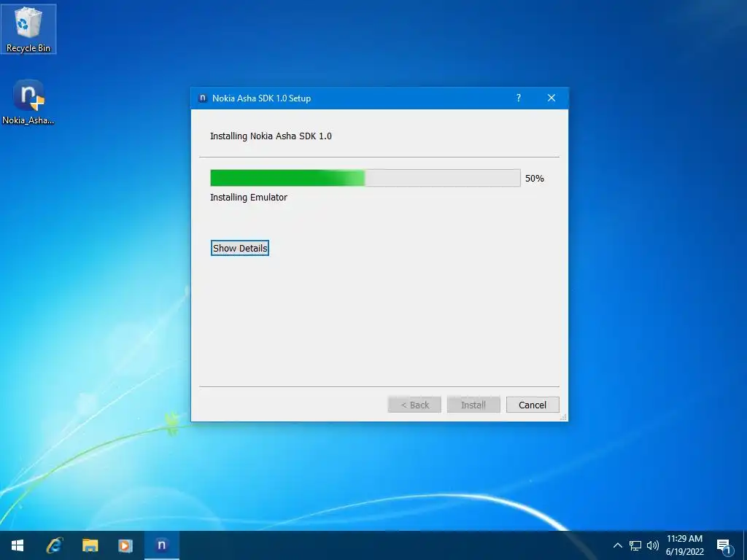Click the 'Installing Nokia Asha SDK 1.0' heading

coord(271,136)
